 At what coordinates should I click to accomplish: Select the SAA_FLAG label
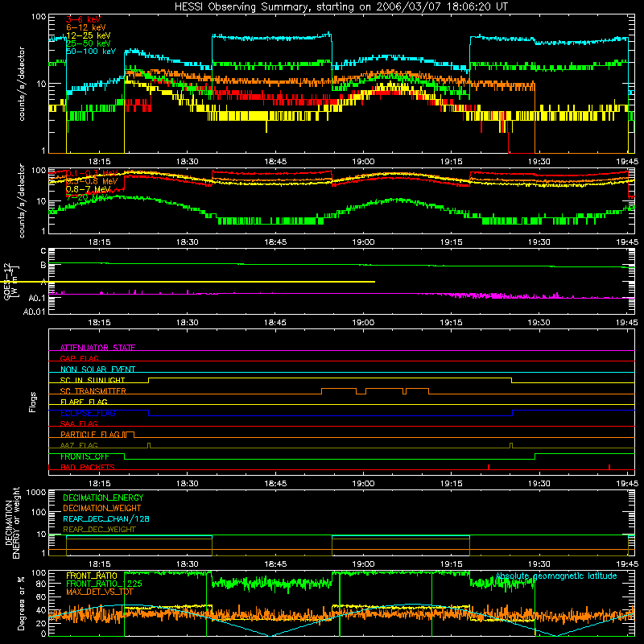[x=79, y=424]
